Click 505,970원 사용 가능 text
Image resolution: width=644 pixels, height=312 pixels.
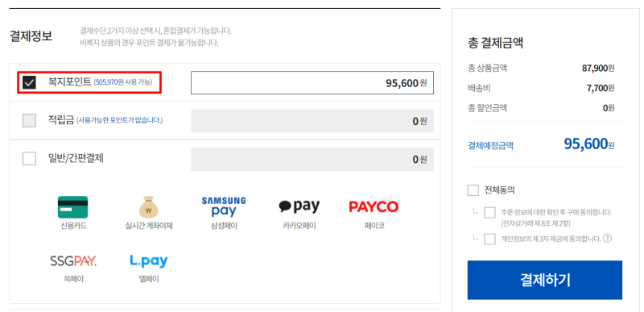[x=123, y=82]
